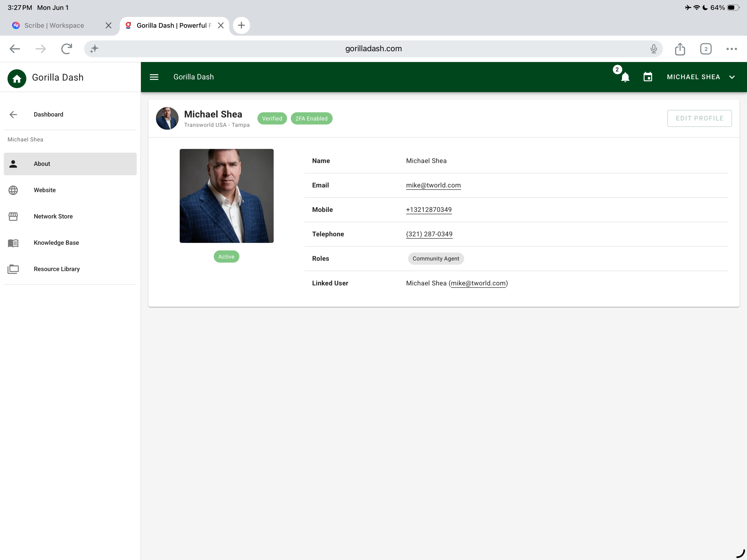Click the Michael Shea heading in the profile header
This screenshot has width=747, height=560.
coord(213,114)
